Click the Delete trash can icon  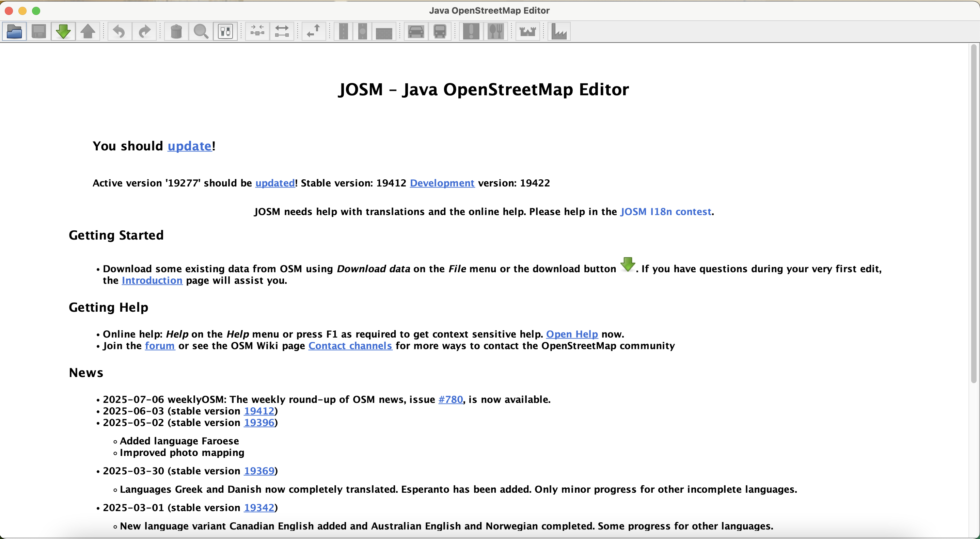coord(176,32)
